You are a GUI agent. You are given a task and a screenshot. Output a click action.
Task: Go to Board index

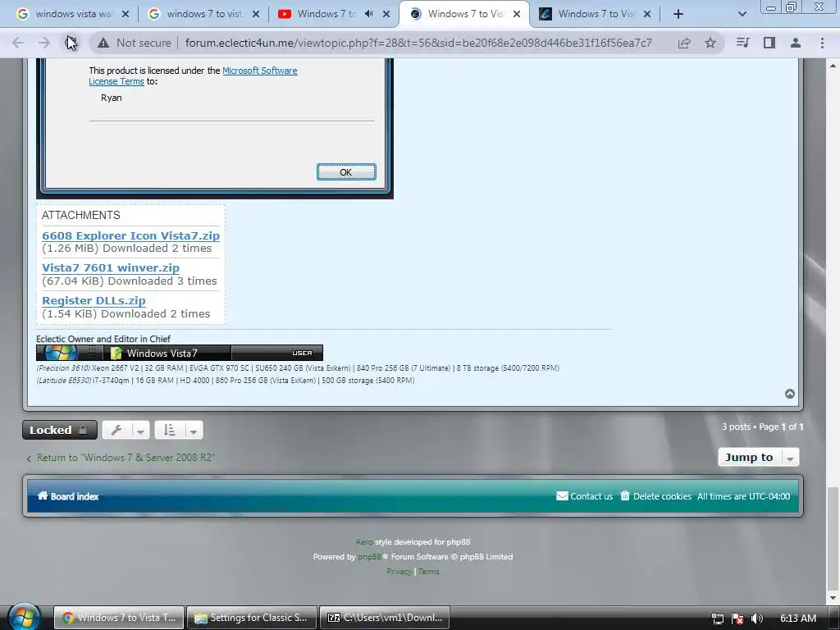pos(68,496)
